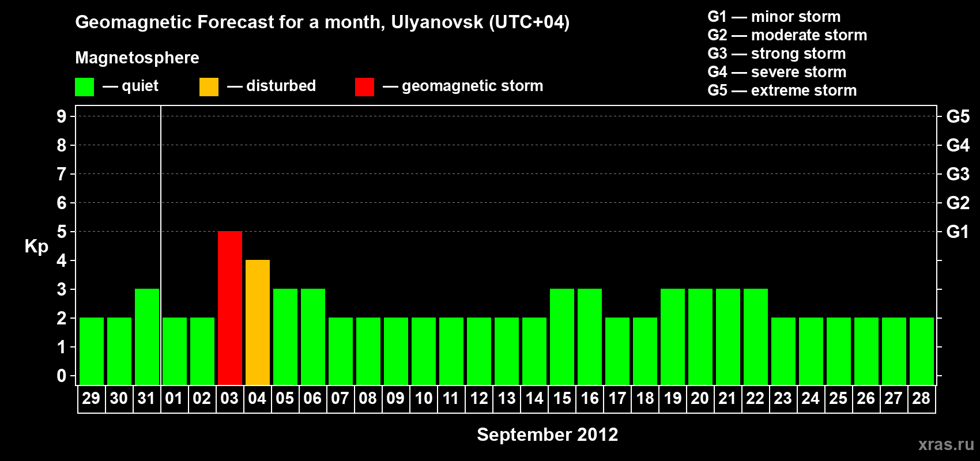980x461 pixels.
Task: Click 'G1 — minor storm' legend text
Action: tap(774, 17)
